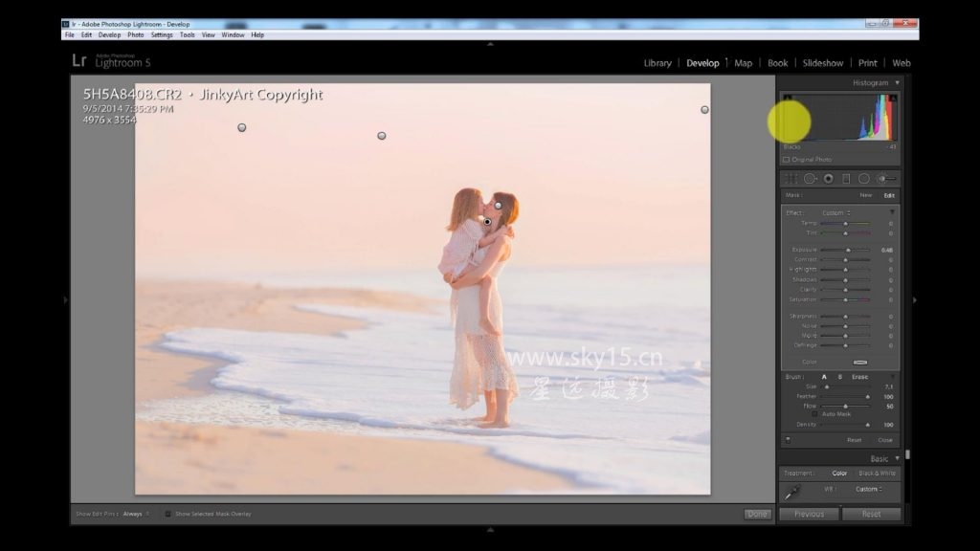980x551 pixels.
Task: Click the Previous button
Action: coord(809,514)
